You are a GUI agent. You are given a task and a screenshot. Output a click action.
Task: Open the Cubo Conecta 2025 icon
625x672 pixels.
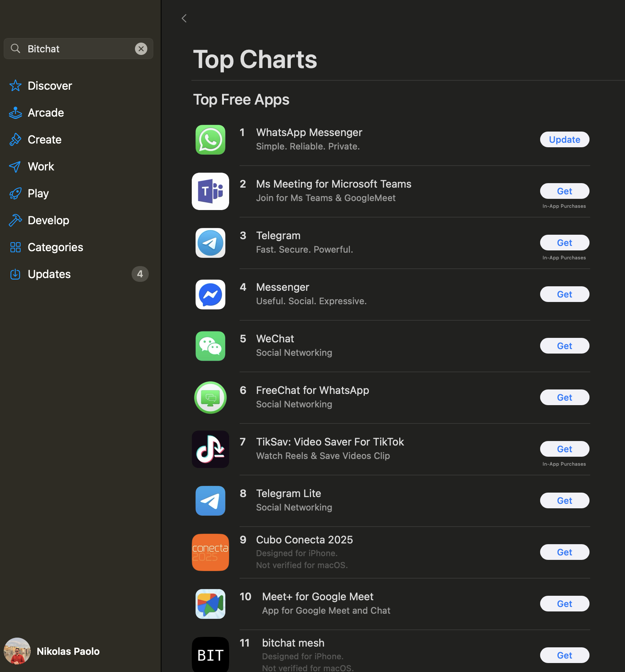click(x=210, y=552)
